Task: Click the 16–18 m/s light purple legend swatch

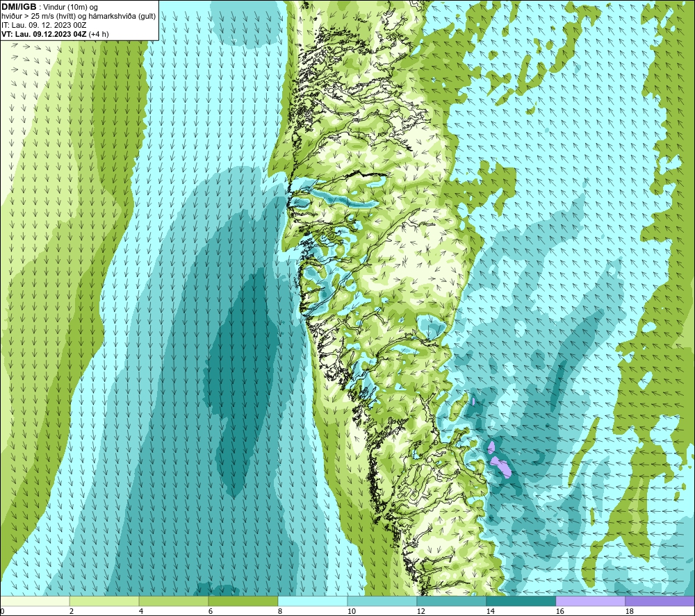Action: point(590,601)
